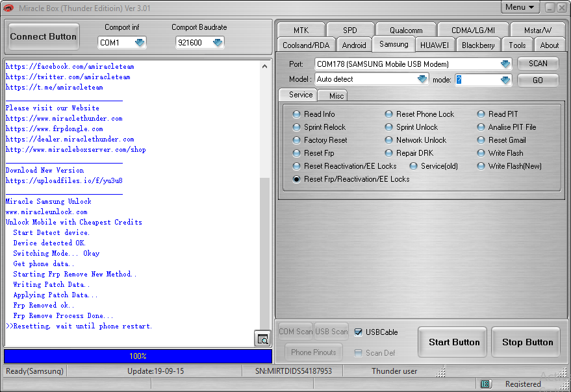The height and width of the screenshot is (392, 571).
Task: Switch to the Blackberry tab
Action: pyautogui.click(x=478, y=45)
